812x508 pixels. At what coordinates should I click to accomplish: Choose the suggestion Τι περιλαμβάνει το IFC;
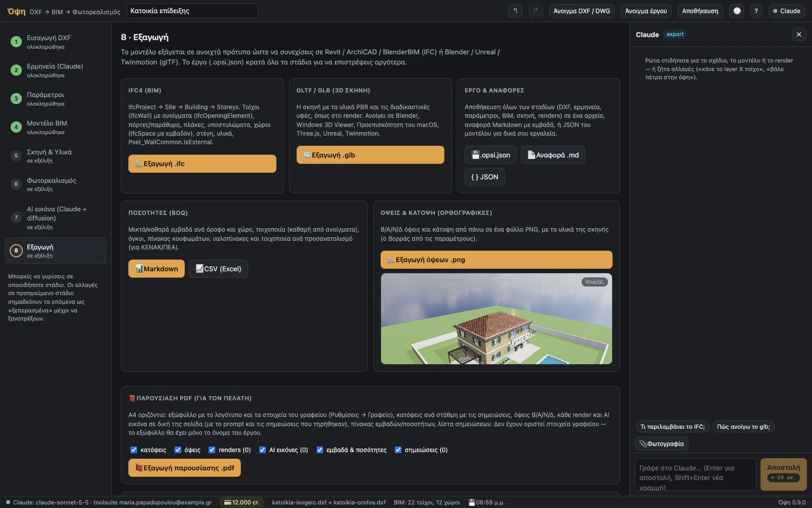pyautogui.click(x=672, y=427)
